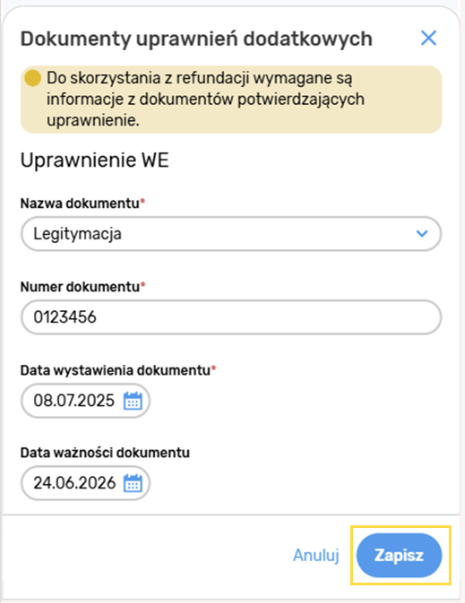Focus the Numer dokumentu field with 0123456
This screenshot has height=603, width=465.
(x=231, y=317)
